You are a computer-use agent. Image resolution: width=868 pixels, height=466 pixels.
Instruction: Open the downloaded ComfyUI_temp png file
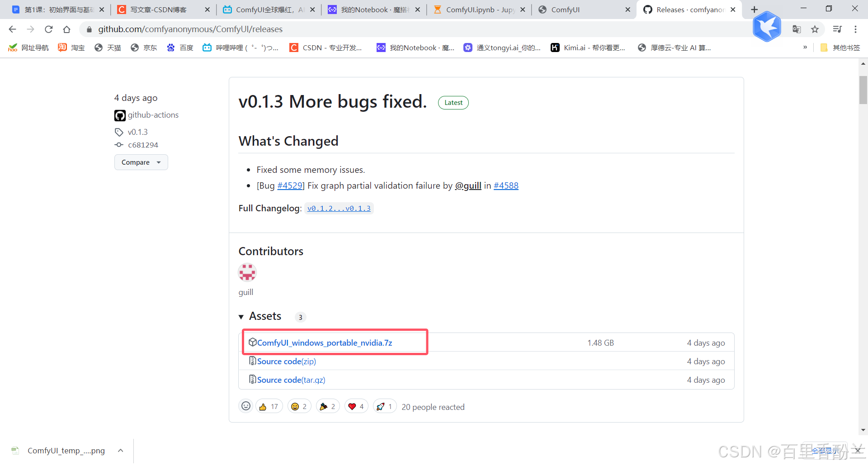point(66,451)
